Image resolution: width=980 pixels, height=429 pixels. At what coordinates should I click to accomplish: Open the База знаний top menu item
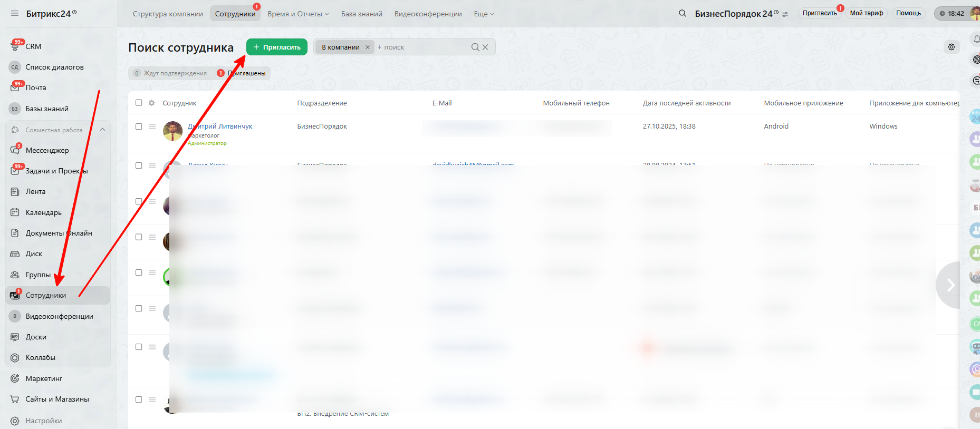click(361, 14)
